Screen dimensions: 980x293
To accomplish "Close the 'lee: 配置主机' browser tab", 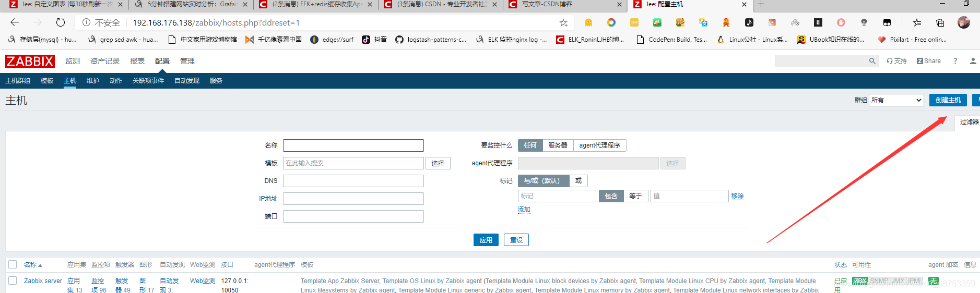I will tap(744, 4).
